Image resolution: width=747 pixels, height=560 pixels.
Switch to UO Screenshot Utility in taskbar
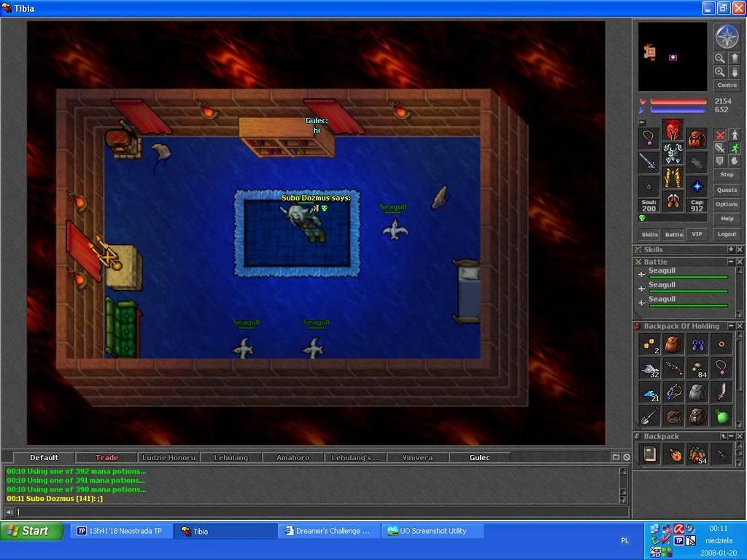pyautogui.click(x=433, y=531)
